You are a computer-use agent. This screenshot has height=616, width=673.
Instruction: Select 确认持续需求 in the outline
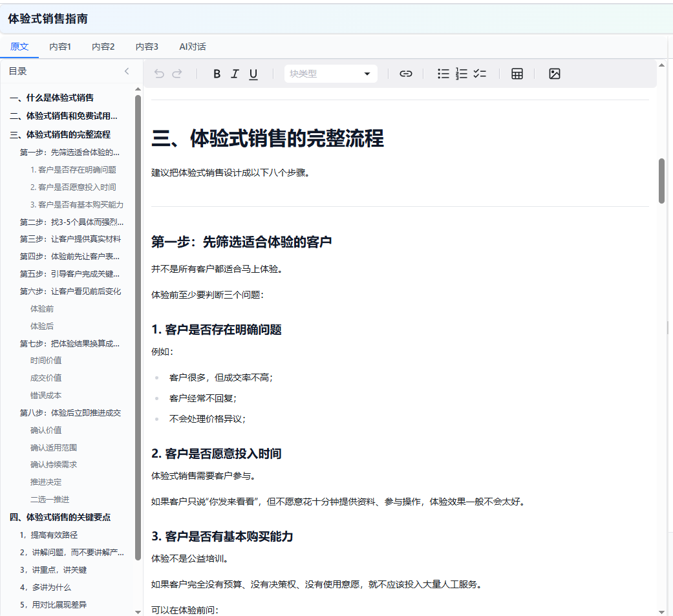coord(54,465)
